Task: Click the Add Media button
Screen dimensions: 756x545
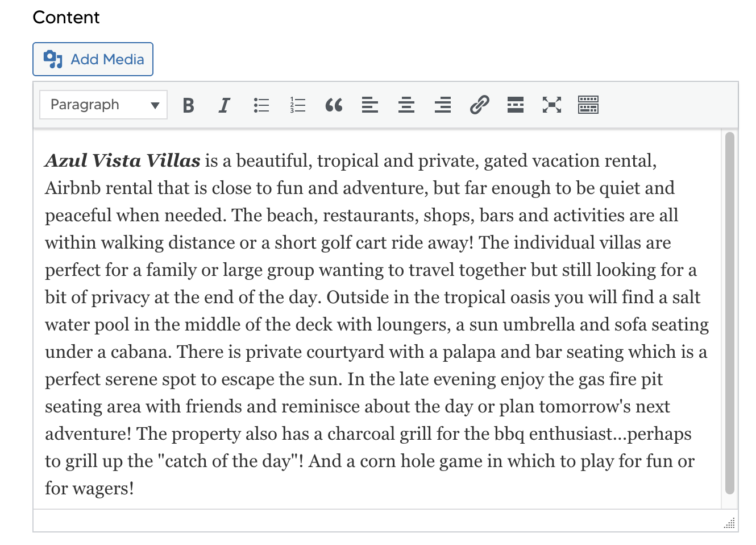Action: click(x=93, y=59)
